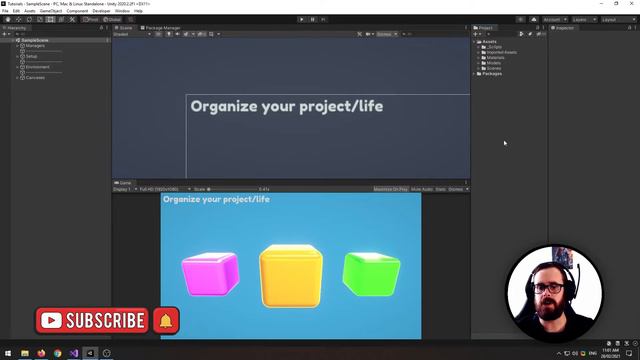Screen dimensions: 640x360
Task: Select the combined Transform tool
Action: (61, 19)
